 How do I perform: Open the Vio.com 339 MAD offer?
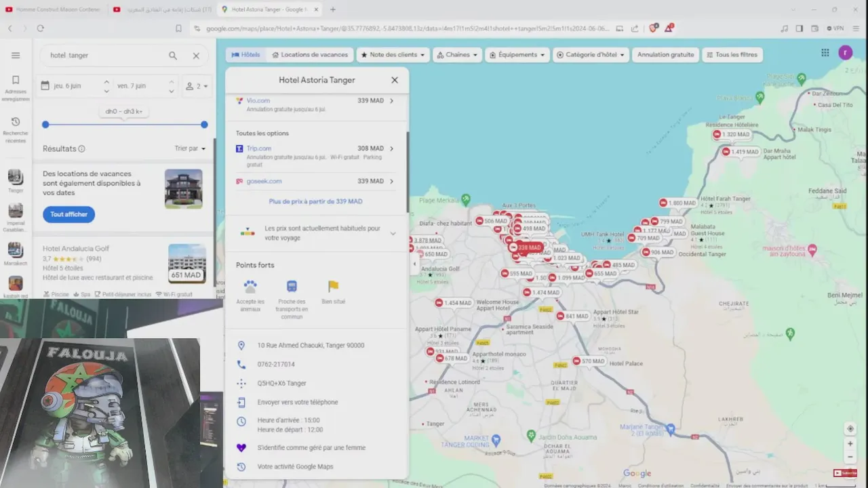pyautogui.click(x=317, y=104)
